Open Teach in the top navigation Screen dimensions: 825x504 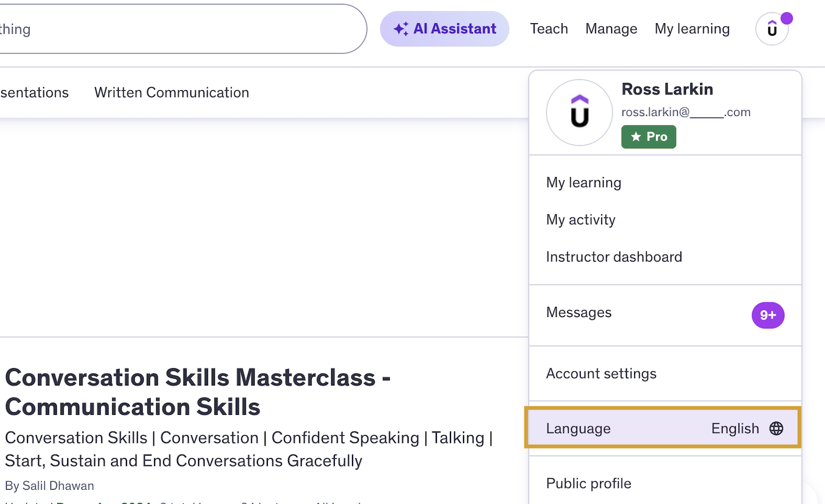click(548, 29)
